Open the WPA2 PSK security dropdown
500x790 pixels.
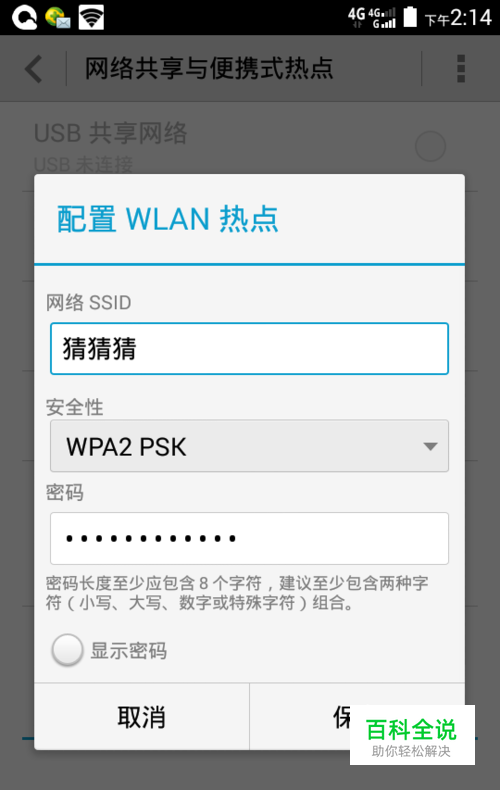tap(249, 446)
